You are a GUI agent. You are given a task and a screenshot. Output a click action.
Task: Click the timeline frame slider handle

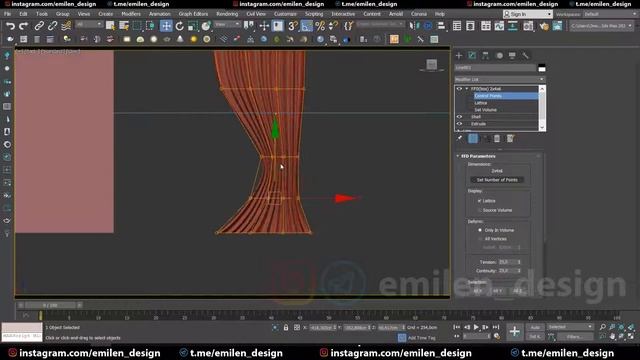50,305
